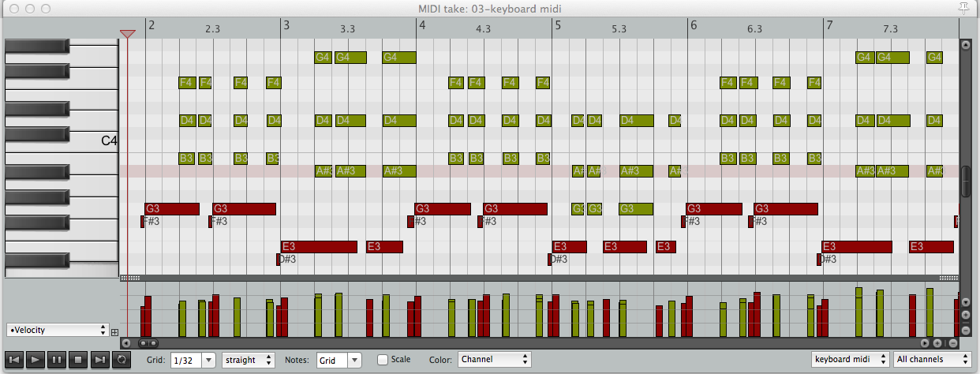Select the wide A#3 note before bar 4
980x374 pixels.
399,171
